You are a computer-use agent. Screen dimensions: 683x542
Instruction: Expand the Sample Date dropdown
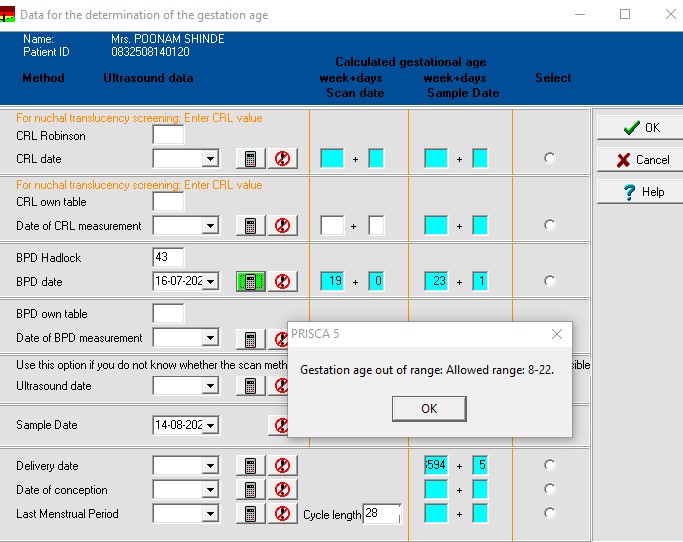[210, 425]
